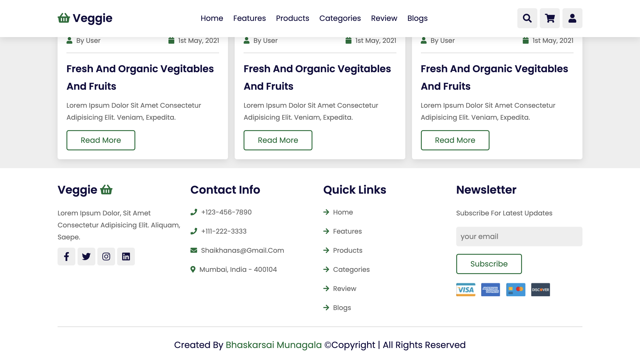Click inside the your email field
This screenshot has width=640, height=364.
point(519,236)
